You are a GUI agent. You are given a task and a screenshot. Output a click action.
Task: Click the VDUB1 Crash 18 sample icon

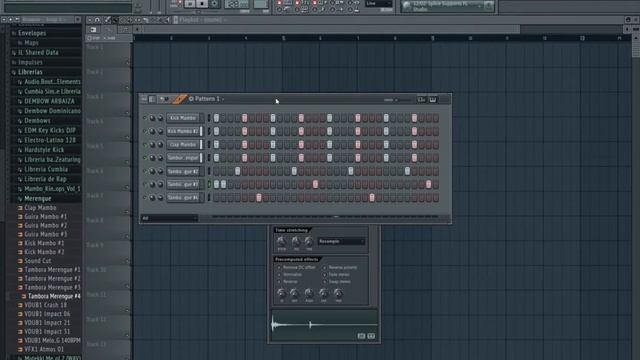point(20,305)
